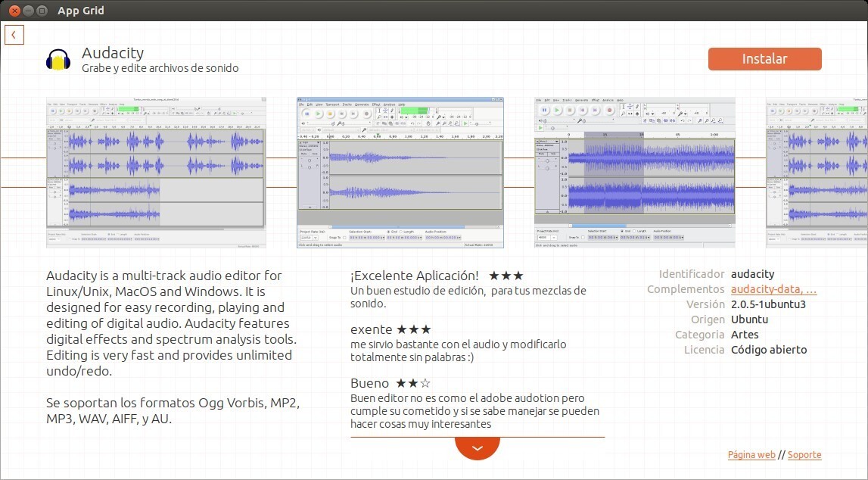The height and width of the screenshot is (480, 868).
Task: Open the Snap To dropdown in the second screenshot
Action: click(x=343, y=238)
